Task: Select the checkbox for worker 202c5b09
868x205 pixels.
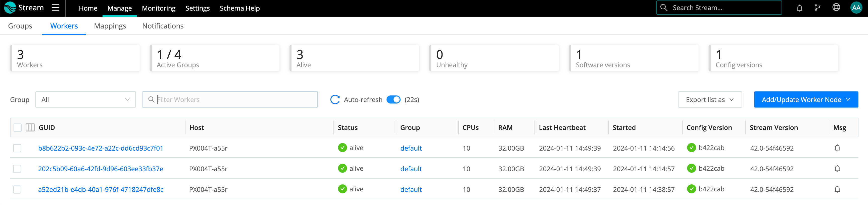Action: point(17,169)
